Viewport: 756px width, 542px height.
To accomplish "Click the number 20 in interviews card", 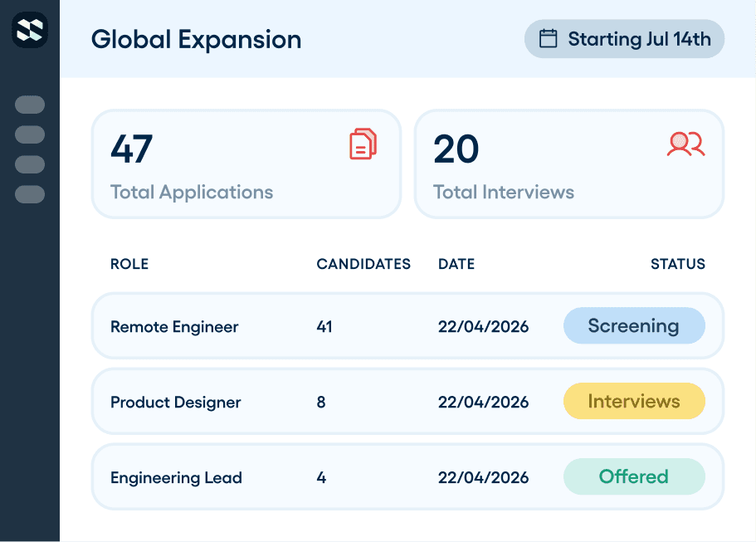I will (x=456, y=149).
